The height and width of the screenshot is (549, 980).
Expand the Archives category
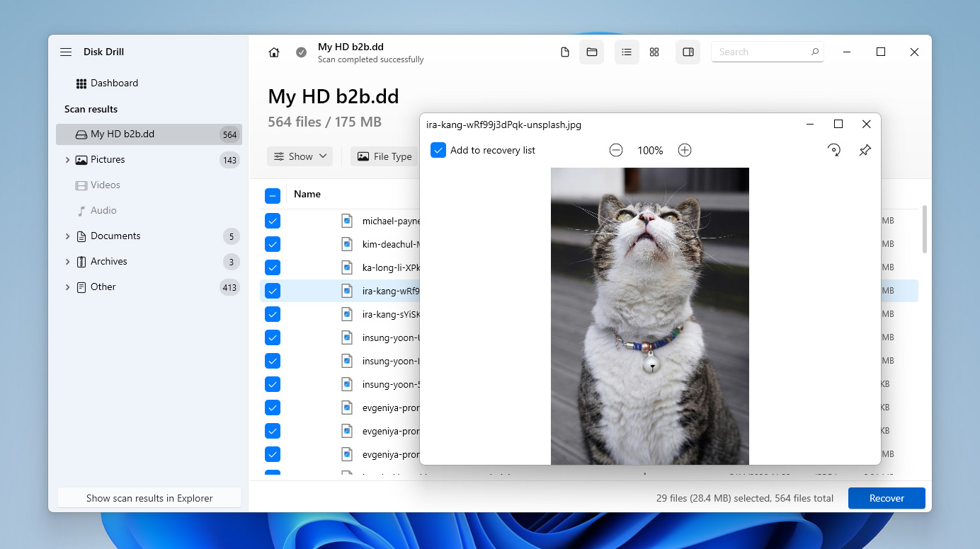point(67,262)
